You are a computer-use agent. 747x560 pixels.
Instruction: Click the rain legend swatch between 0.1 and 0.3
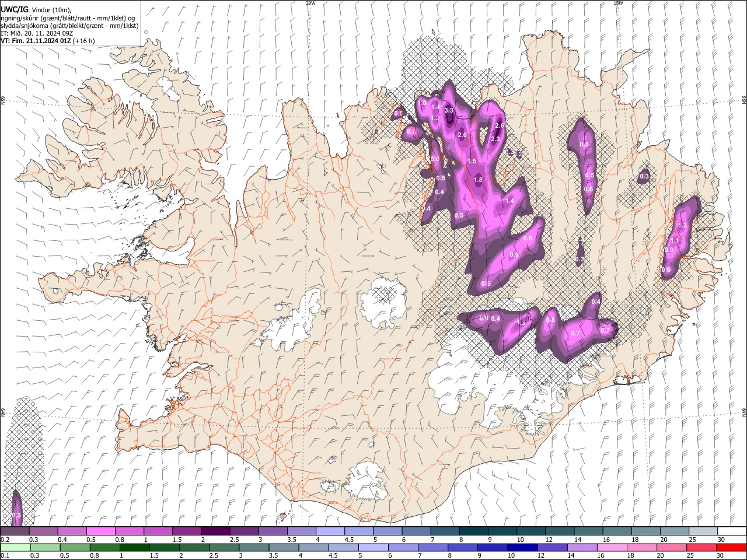click(16, 547)
